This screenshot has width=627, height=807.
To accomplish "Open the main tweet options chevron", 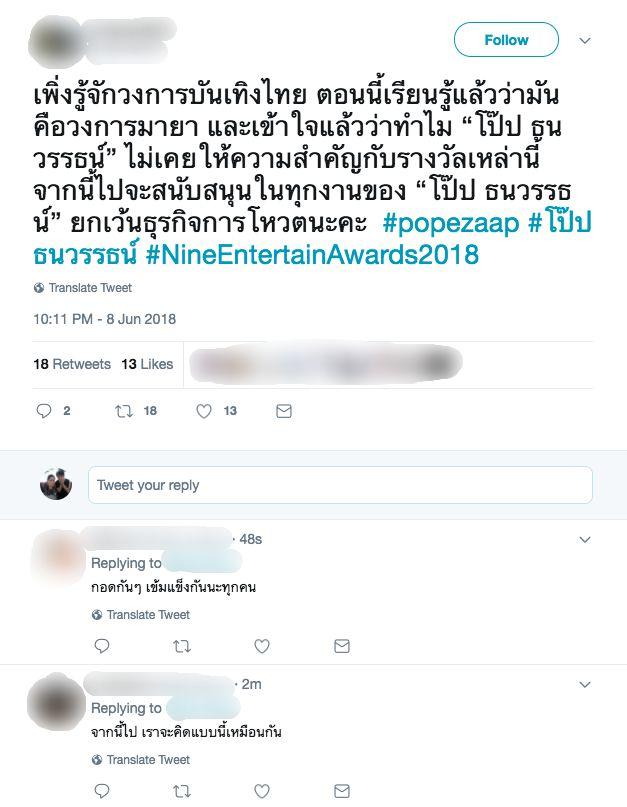I will click(x=585, y=40).
